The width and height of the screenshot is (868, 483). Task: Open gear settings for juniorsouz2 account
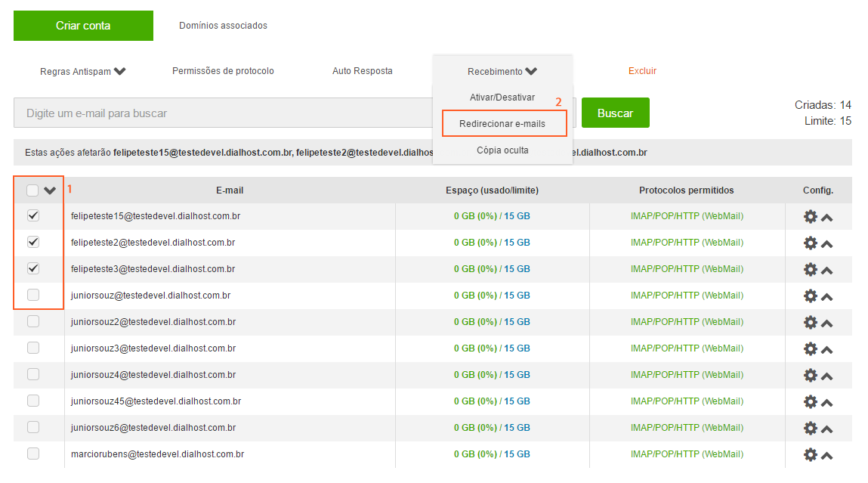811,322
